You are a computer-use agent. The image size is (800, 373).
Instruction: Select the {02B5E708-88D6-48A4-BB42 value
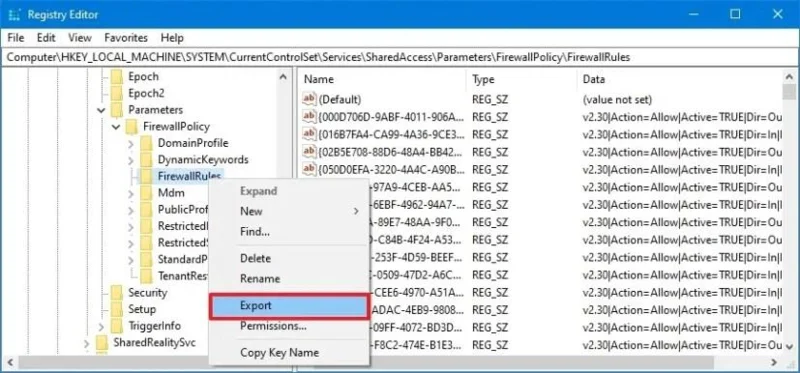point(391,152)
